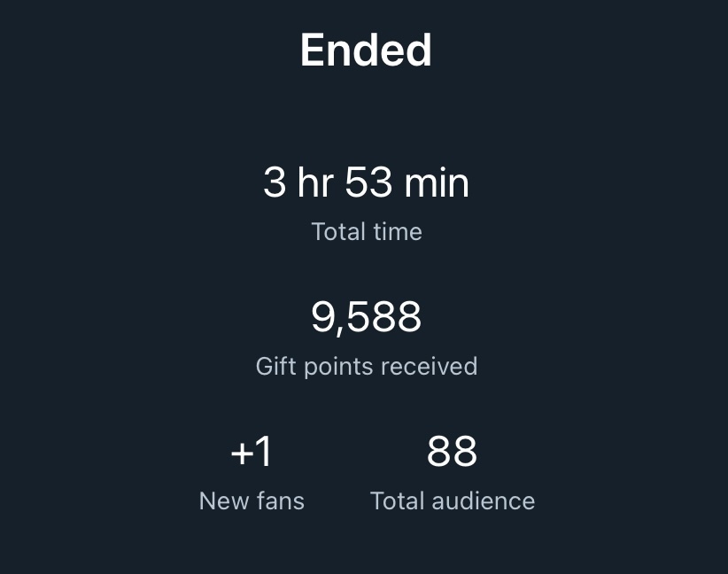Tap the number above "Gift points received"

[x=366, y=317]
